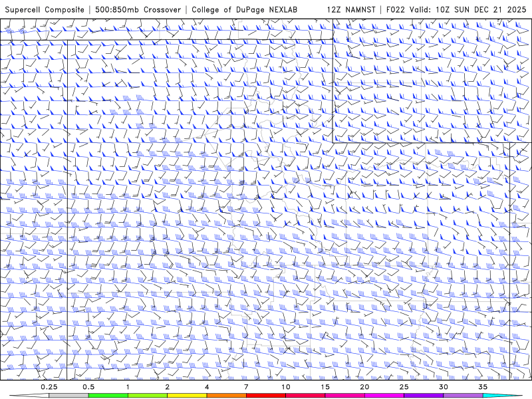Click the red 7–10 legend segment
This screenshot has width=532, height=399.
point(265,396)
